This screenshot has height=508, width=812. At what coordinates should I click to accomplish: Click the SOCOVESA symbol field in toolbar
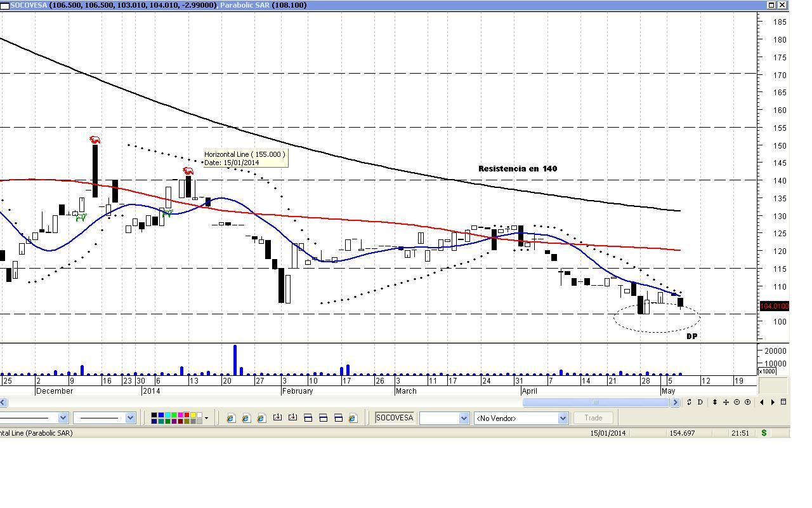click(394, 418)
